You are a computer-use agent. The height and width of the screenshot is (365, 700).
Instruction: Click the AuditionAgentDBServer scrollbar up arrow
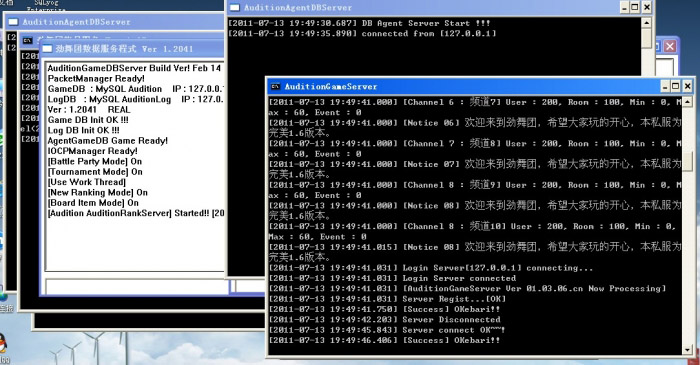pyautogui.click(x=646, y=22)
